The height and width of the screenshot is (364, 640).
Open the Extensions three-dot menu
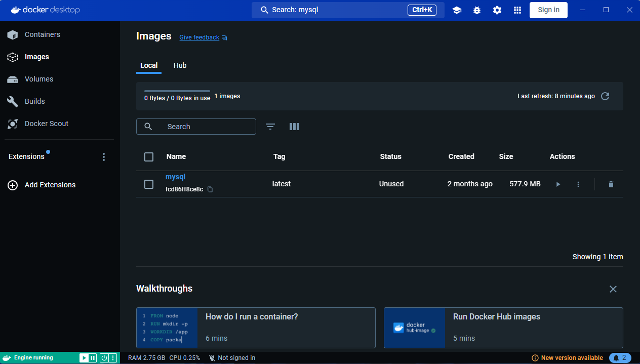coord(104,157)
